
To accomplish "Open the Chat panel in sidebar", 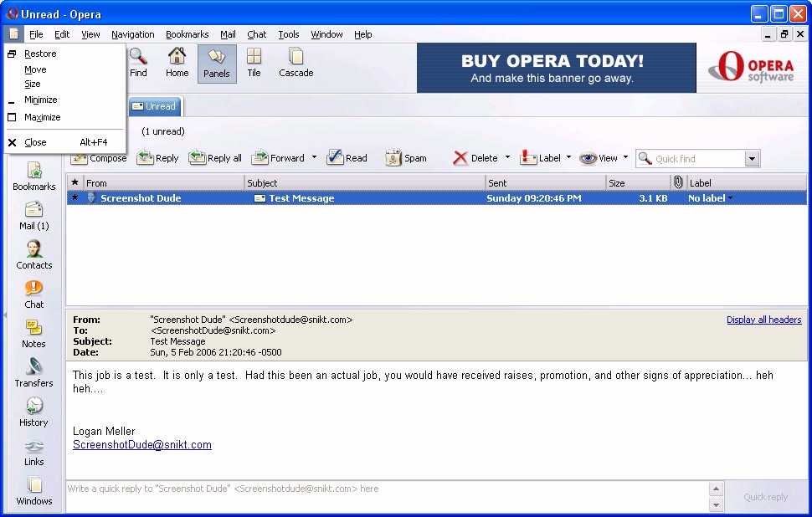I will click(34, 294).
